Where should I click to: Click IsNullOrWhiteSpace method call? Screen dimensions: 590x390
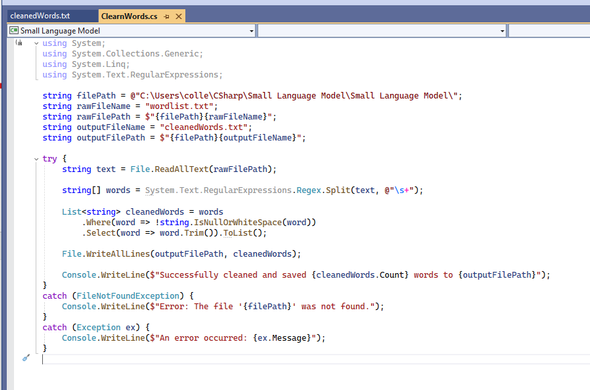(x=237, y=222)
